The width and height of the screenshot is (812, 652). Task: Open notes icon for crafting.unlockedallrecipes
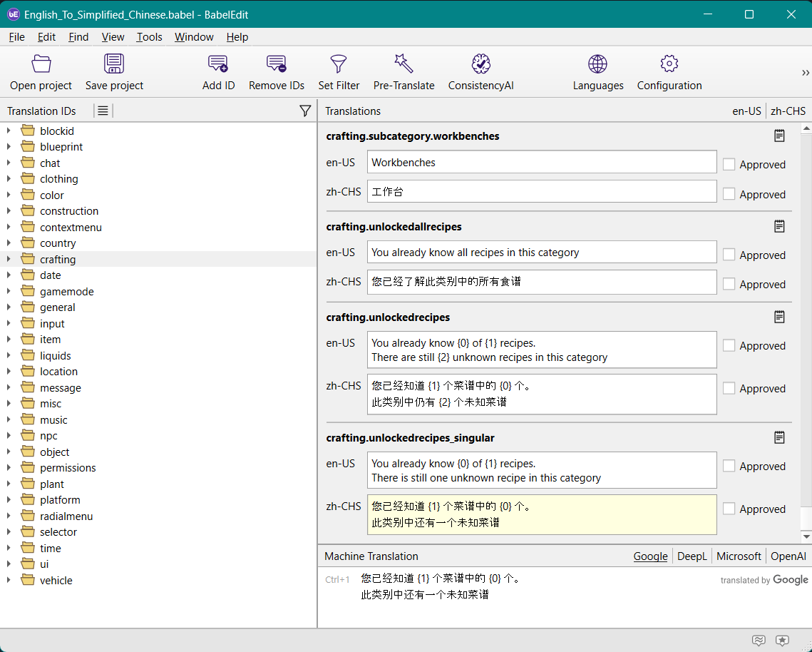pos(779,226)
